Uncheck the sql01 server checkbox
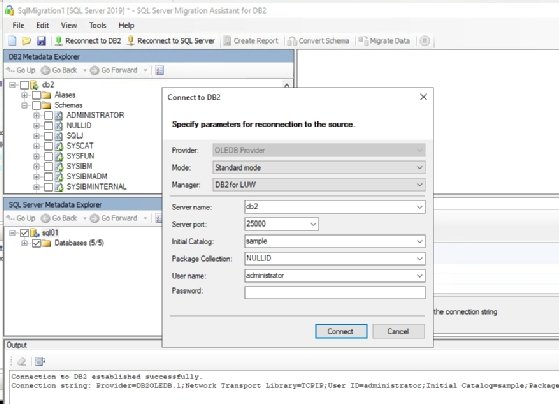This screenshot has height=404, width=559. point(24,233)
